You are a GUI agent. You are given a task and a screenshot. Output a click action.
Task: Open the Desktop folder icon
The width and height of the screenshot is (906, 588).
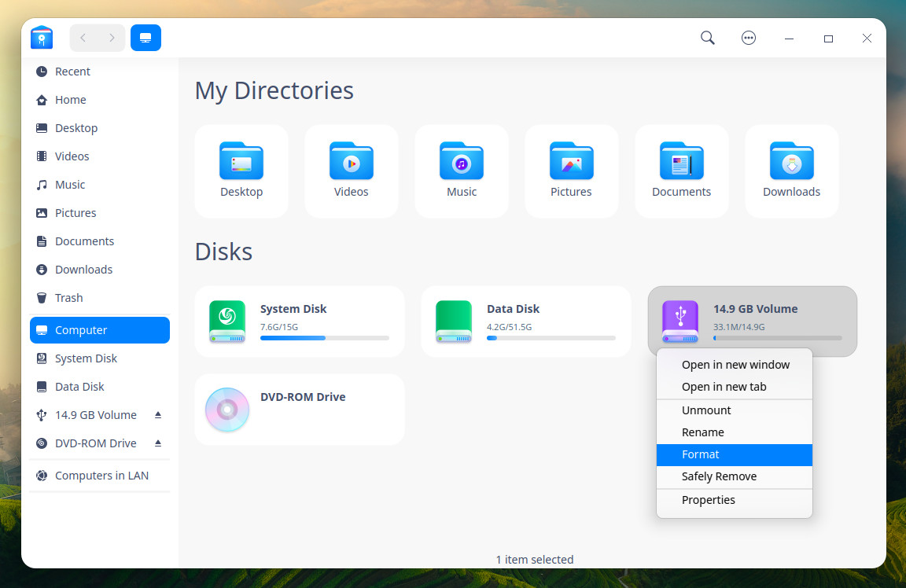pyautogui.click(x=241, y=160)
